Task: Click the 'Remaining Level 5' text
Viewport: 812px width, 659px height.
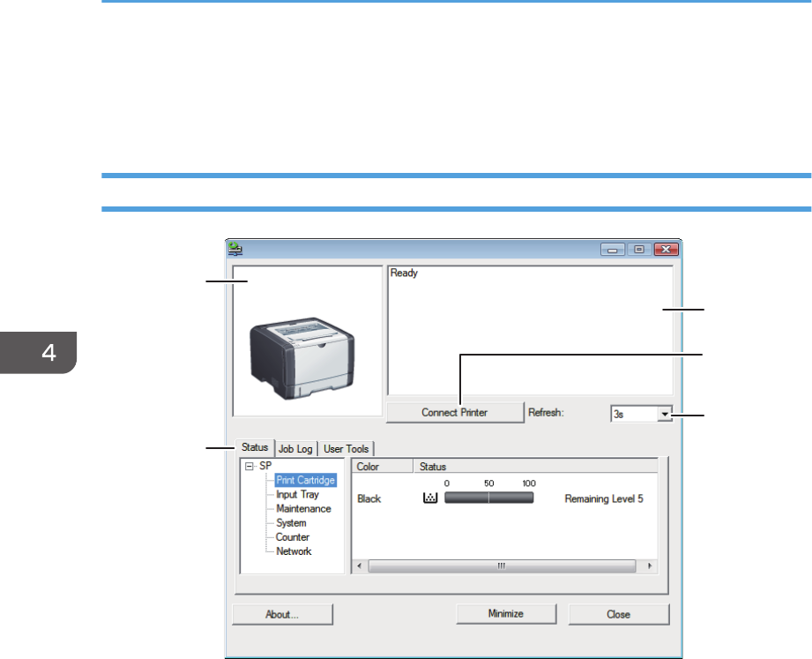Action: tap(604, 499)
